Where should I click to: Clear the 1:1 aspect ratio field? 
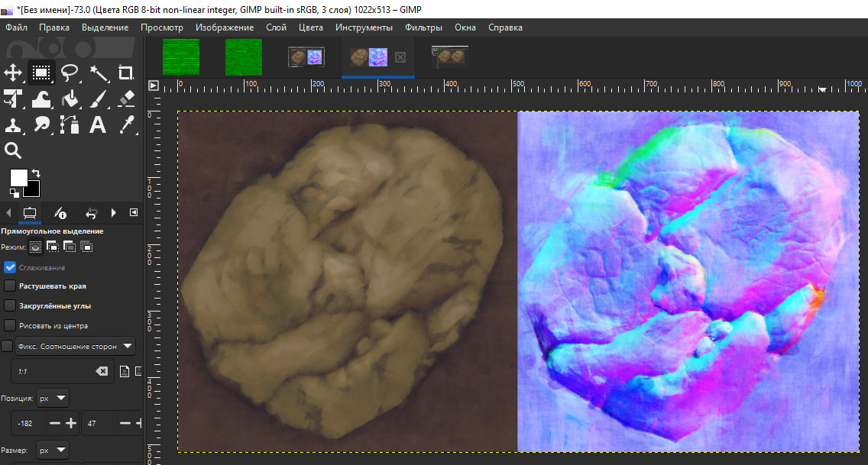[x=101, y=371]
